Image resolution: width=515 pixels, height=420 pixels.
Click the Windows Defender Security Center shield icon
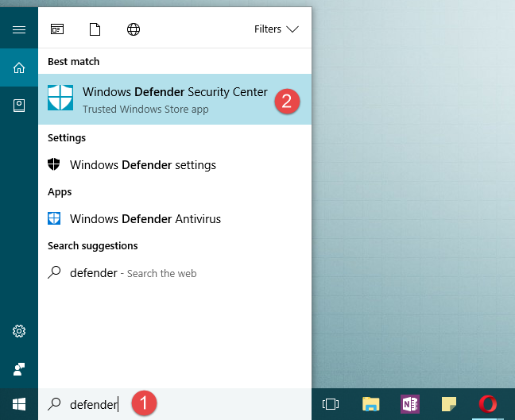coord(60,98)
